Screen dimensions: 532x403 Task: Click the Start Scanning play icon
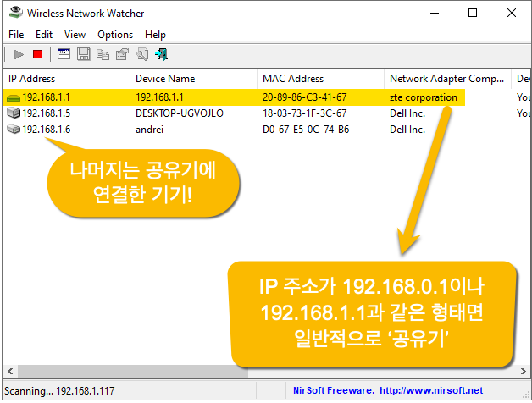pos(19,54)
